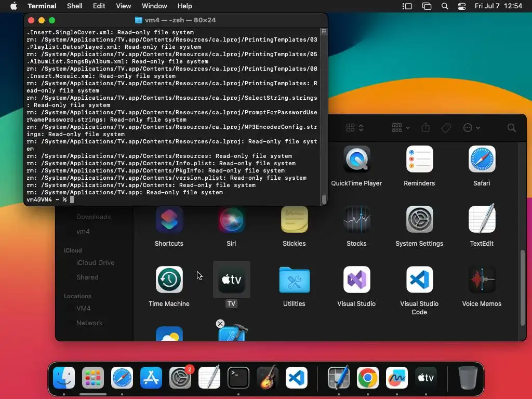Open System Settings with badge in Dock

[x=180, y=378]
